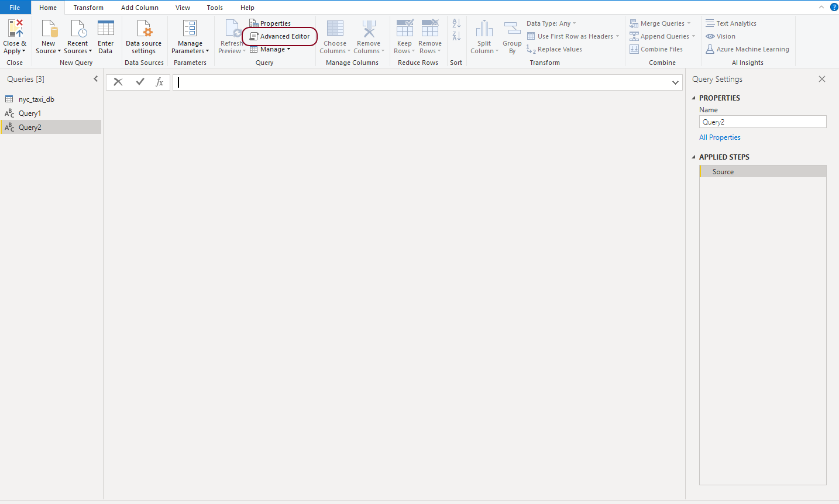This screenshot has height=504, width=839.
Task: Collapse the Queries pane
Action: click(x=96, y=79)
